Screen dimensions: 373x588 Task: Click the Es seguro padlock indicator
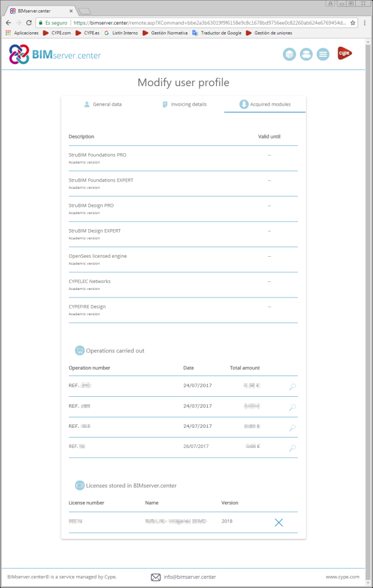click(53, 23)
